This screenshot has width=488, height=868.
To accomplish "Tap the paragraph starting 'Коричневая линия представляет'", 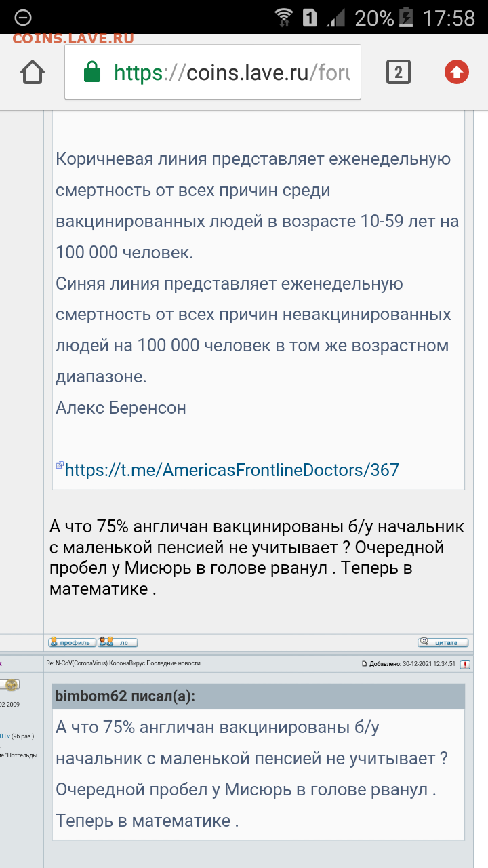I will point(258,206).
